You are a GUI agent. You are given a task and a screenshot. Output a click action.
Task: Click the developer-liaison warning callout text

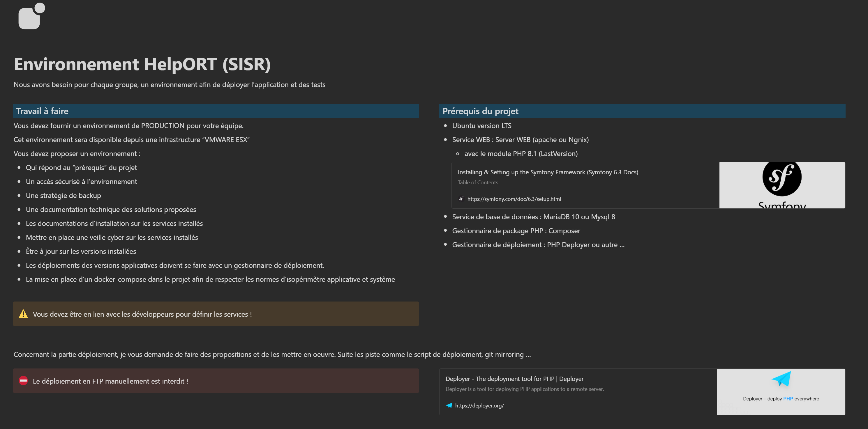coord(142,314)
